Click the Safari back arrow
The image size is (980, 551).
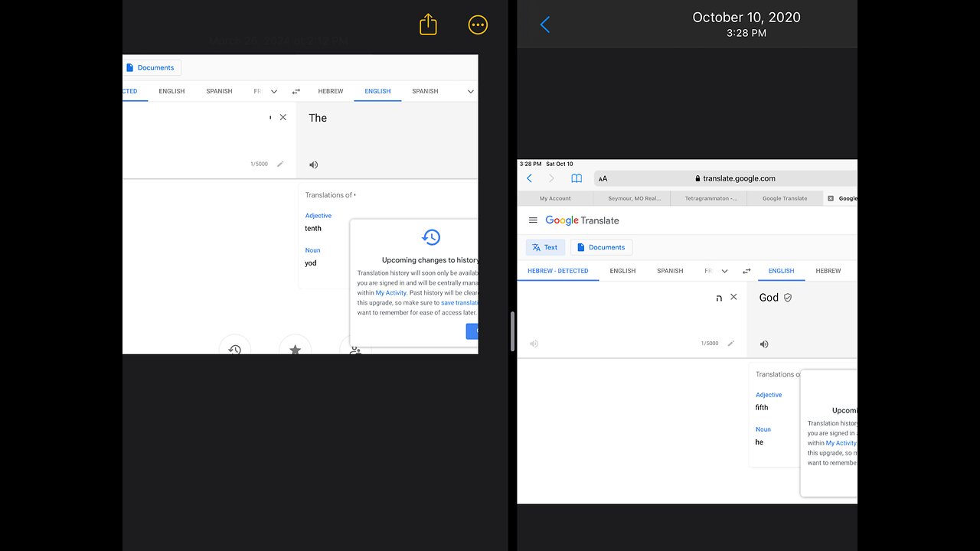point(529,178)
